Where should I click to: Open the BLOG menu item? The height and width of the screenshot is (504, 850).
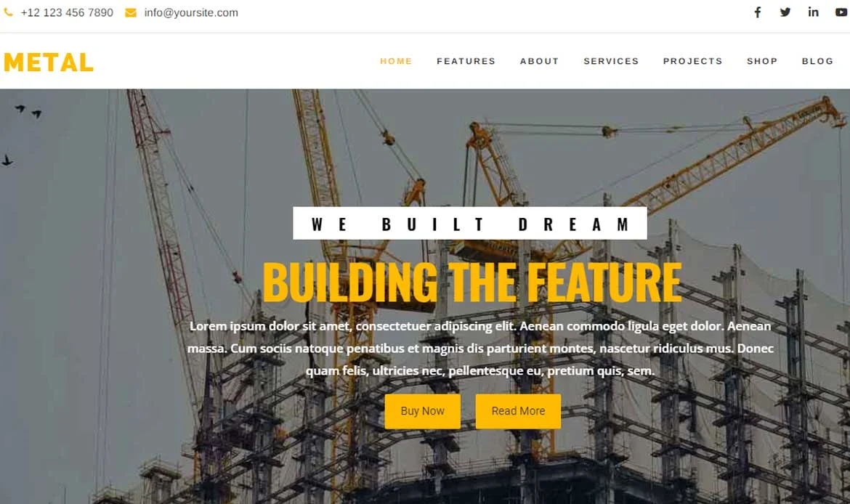pyautogui.click(x=817, y=61)
